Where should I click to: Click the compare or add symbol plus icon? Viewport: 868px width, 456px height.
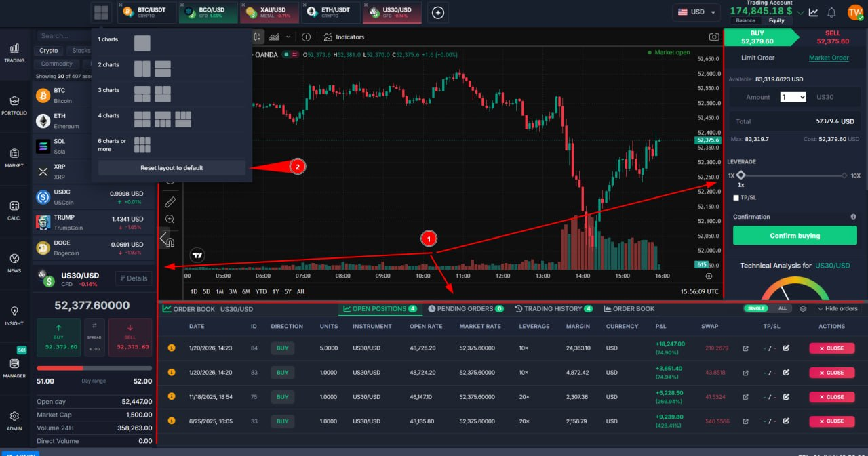coord(307,37)
